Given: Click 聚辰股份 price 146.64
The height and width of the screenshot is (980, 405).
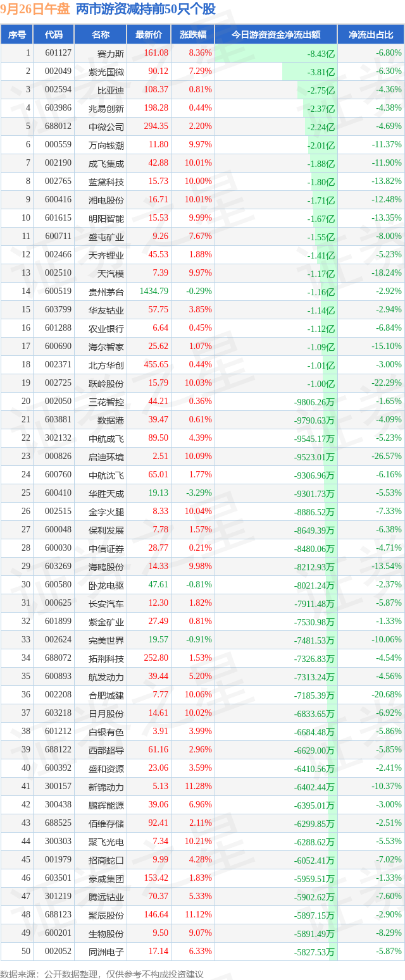Looking at the screenshot, I should point(156,915).
